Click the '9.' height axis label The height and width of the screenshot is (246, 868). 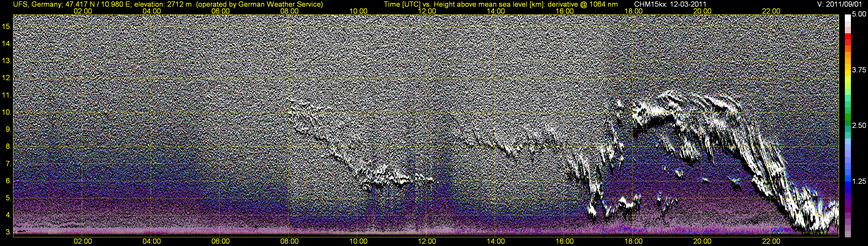8,129
